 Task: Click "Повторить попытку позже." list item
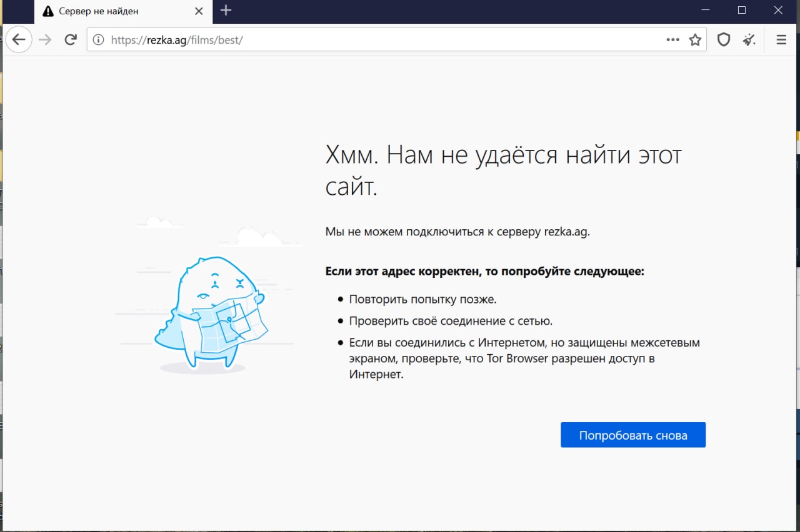pos(422,299)
